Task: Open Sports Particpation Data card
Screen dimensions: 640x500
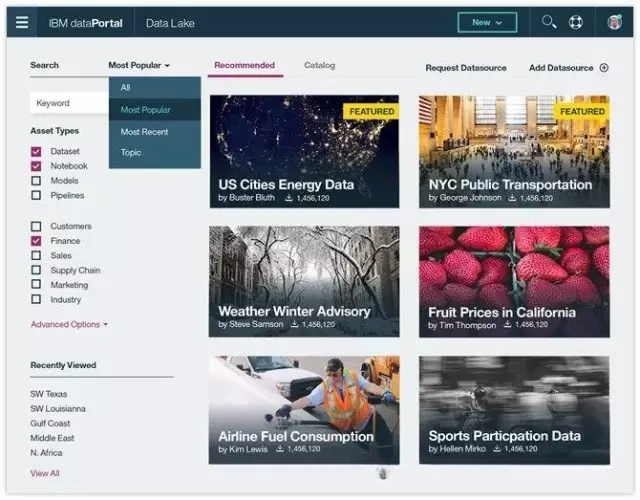Action: click(x=514, y=410)
